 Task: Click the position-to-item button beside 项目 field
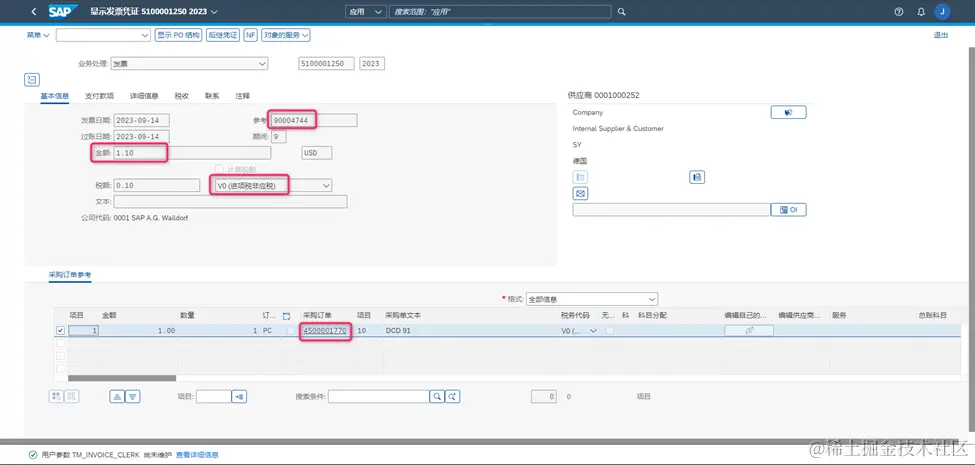point(239,397)
